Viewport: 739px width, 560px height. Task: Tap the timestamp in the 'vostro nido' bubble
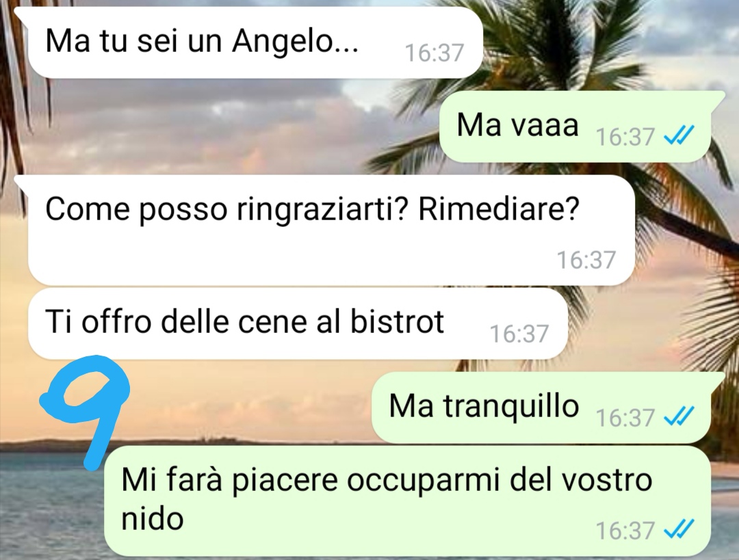tap(625, 531)
